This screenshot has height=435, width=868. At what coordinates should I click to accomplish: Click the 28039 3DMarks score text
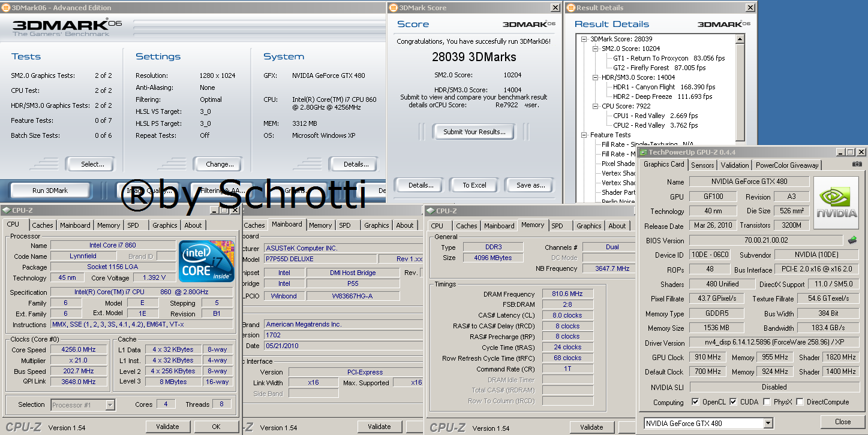[x=474, y=57]
